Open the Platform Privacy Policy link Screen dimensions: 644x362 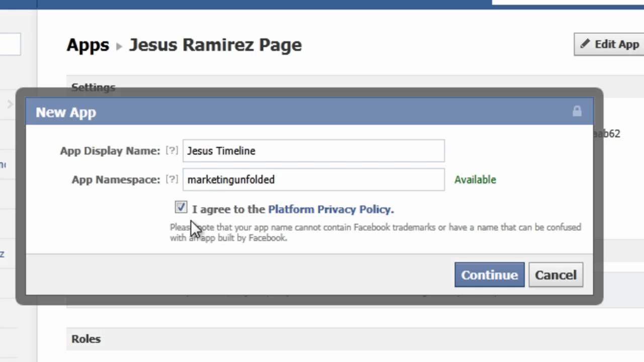tap(331, 209)
